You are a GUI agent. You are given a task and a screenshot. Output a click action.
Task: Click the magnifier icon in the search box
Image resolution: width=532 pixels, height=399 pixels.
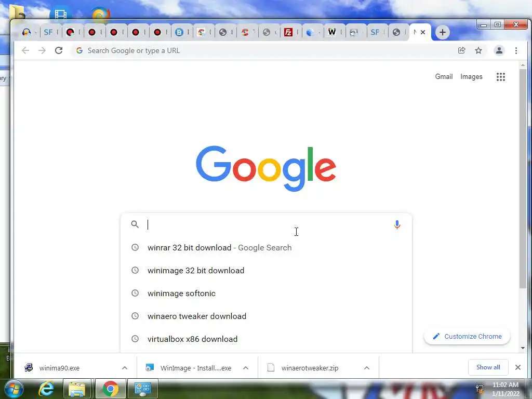(135, 224)
